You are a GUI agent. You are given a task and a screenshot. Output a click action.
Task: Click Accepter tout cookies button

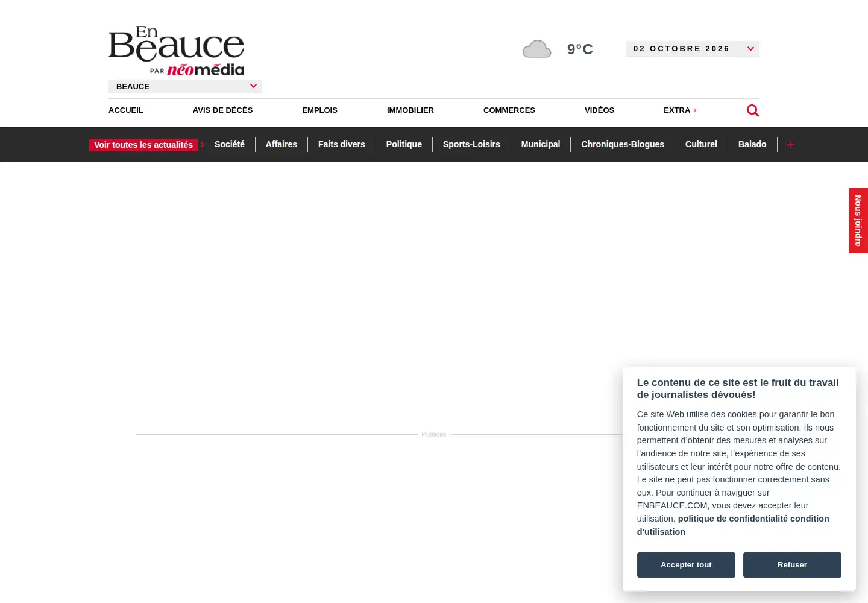pos(686,565)
